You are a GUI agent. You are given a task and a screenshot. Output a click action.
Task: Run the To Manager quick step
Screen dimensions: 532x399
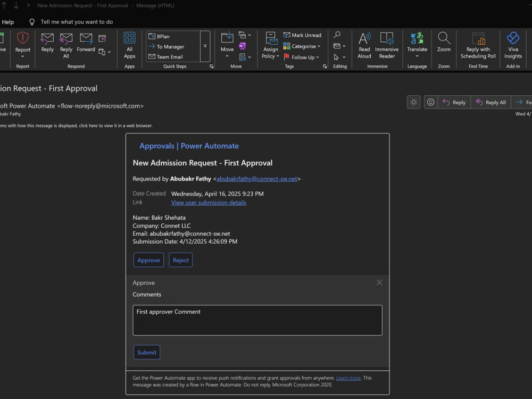click(170, 46)
